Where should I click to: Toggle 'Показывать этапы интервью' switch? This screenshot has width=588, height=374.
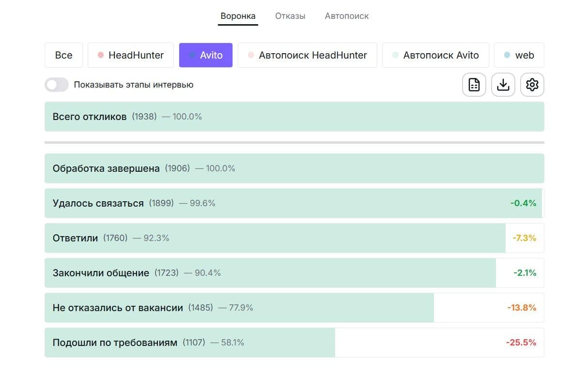tap(57, 85)
